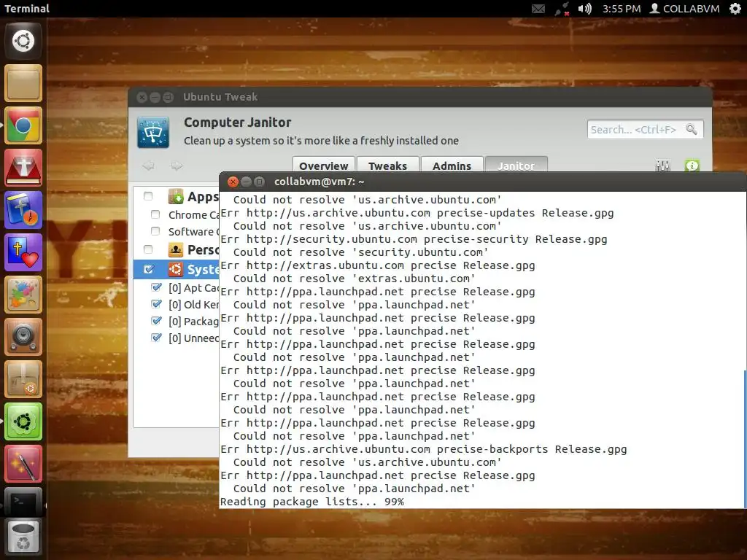Enable the Chrome Cache checkbox
Image resolution: width=747 pixels, height=560 pixels.
155,214
